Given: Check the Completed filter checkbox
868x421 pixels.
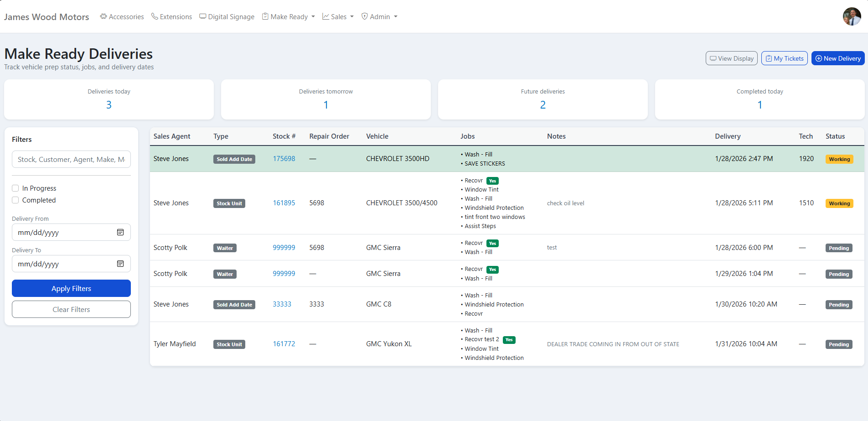Looking at the screenshot, I should coord(15,200).
